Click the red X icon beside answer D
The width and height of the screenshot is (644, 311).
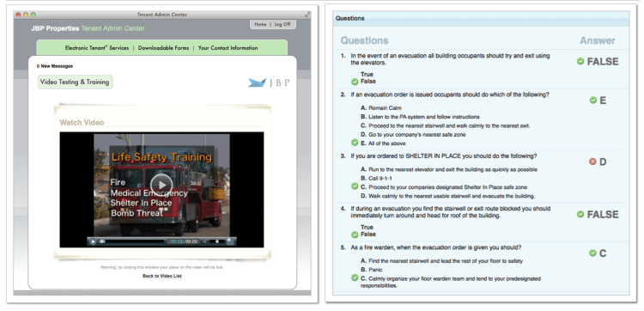tap(592, 162)
